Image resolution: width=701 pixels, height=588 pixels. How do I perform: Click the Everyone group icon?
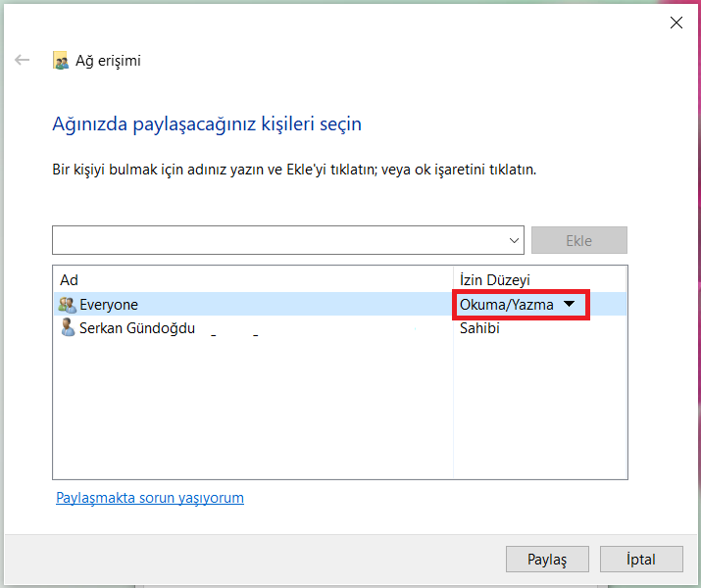[68, 305]
